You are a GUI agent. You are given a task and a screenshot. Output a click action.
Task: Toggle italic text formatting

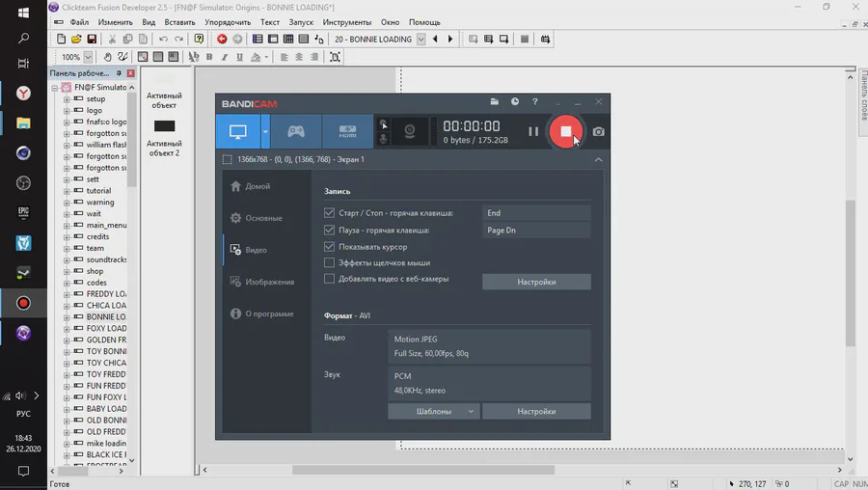[224, 57]
